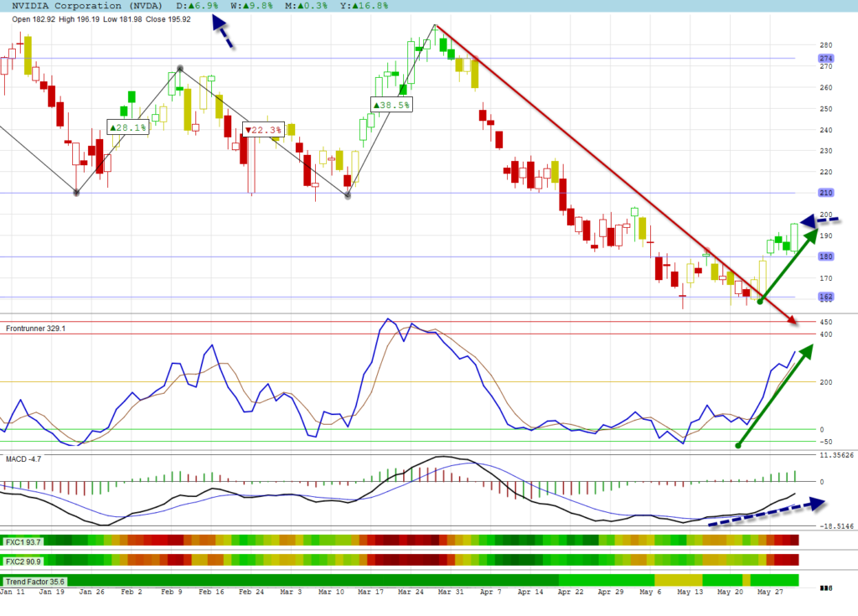The image size is (858, 616).
Task: Select the ▲38.5% swing label
Action: pos(391,105)
